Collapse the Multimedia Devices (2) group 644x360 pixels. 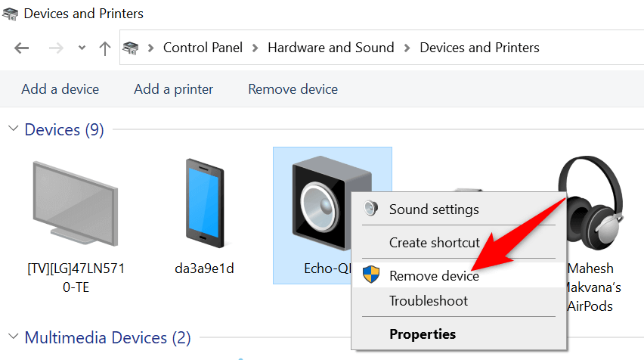[13, 337]
